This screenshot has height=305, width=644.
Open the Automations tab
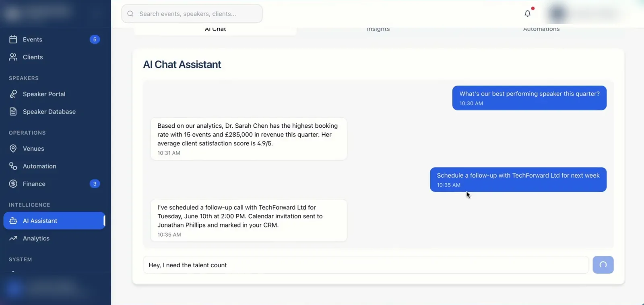541,29
